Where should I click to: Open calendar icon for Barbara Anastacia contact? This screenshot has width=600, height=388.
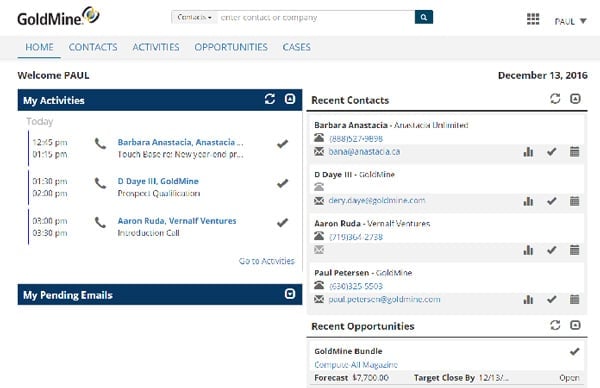click(x=574, y=152)
